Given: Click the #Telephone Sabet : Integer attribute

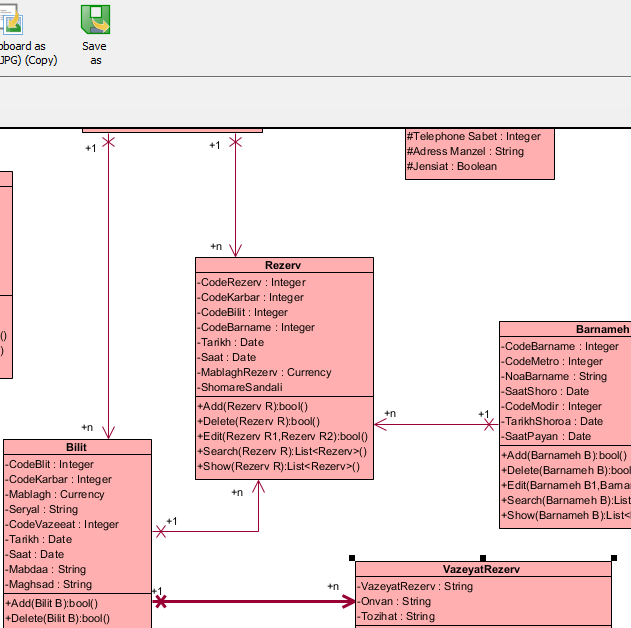Looking at the screenshot, I should click(474, 136).
